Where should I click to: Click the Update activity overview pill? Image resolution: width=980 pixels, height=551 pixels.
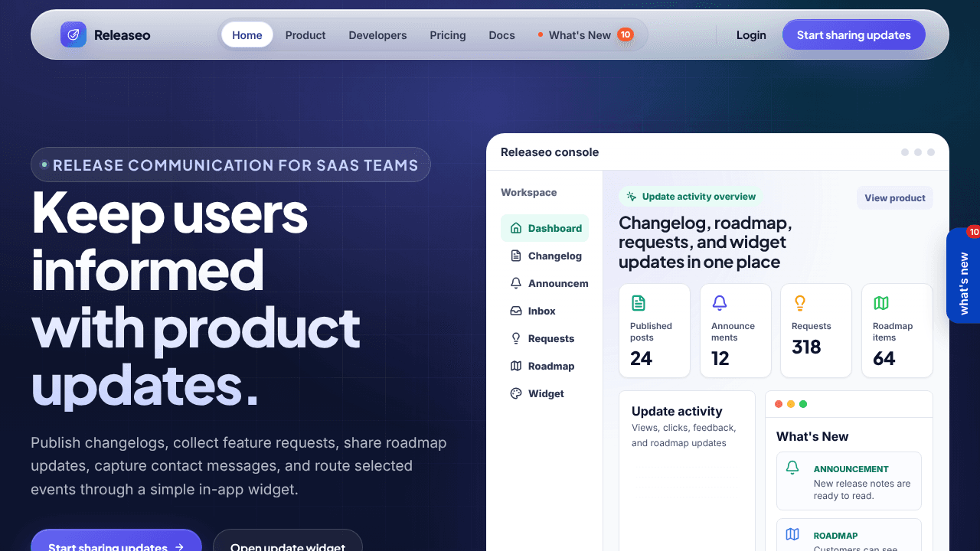(691, 197)
